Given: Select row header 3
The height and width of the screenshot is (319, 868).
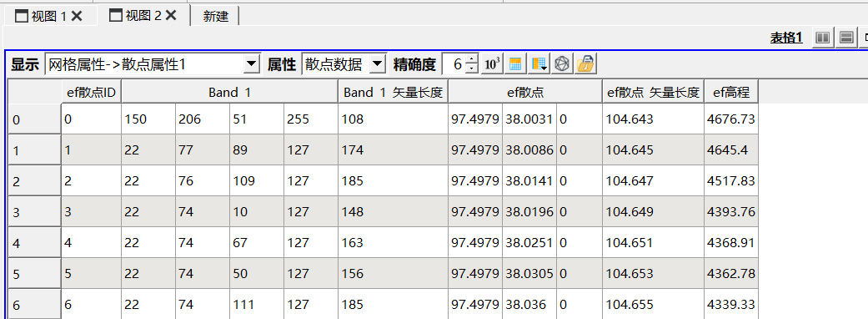Looking at the screenshot, I should tap(34, 212).
